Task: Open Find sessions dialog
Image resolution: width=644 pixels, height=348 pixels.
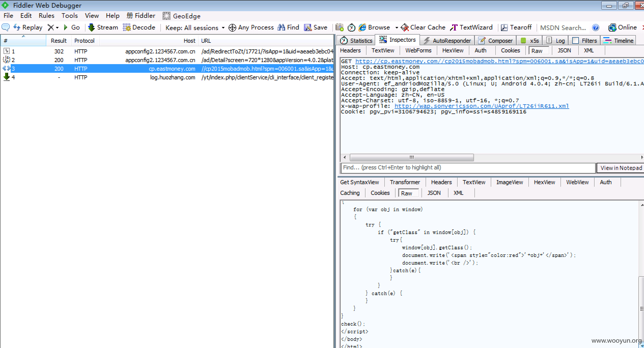Action: [288, 27]
